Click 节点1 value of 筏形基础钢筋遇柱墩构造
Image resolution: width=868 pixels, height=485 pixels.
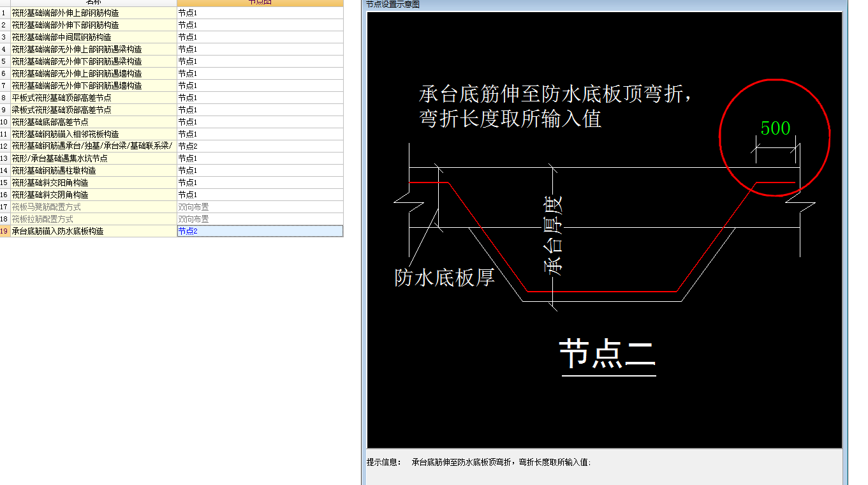tap(260, 170)
